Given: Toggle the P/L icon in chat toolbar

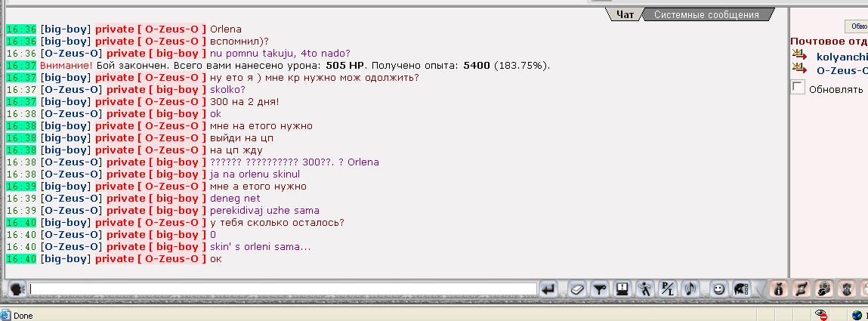Looking at the screenshot, I should [668, 289].
